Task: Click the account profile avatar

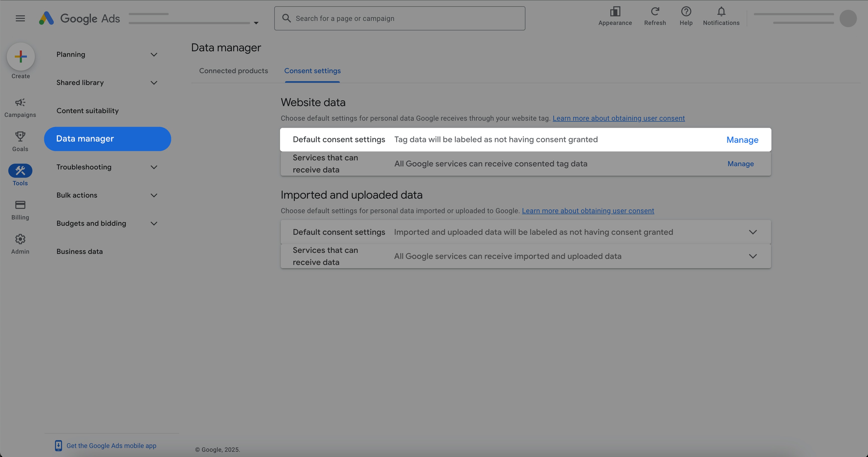Action: [x=848, y=18]
